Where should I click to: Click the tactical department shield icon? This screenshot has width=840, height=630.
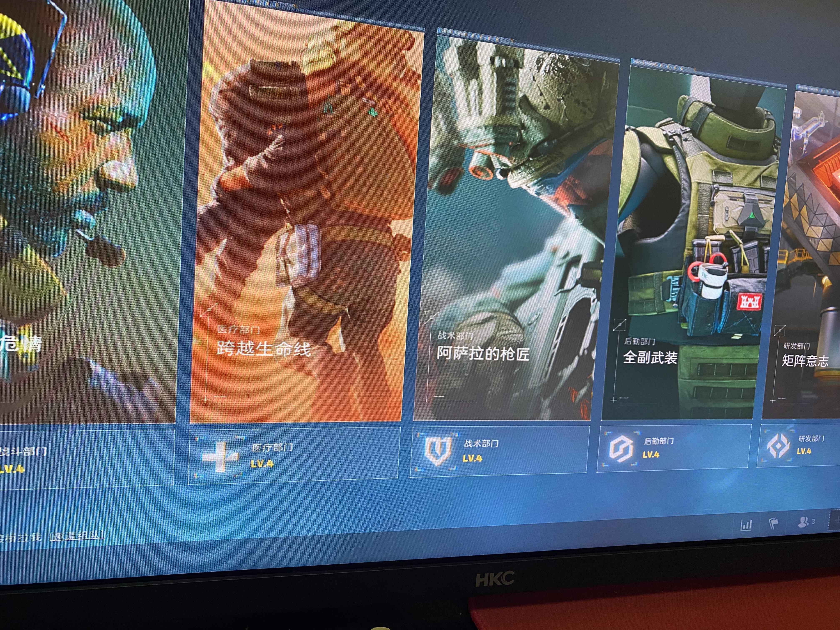pos(438,451)
